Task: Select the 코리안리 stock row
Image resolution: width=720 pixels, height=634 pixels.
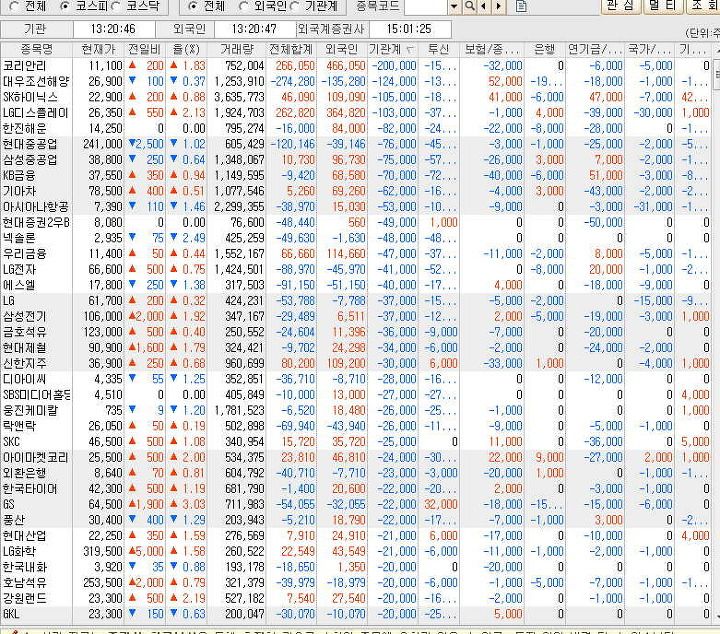Action: tap(356, 66)
